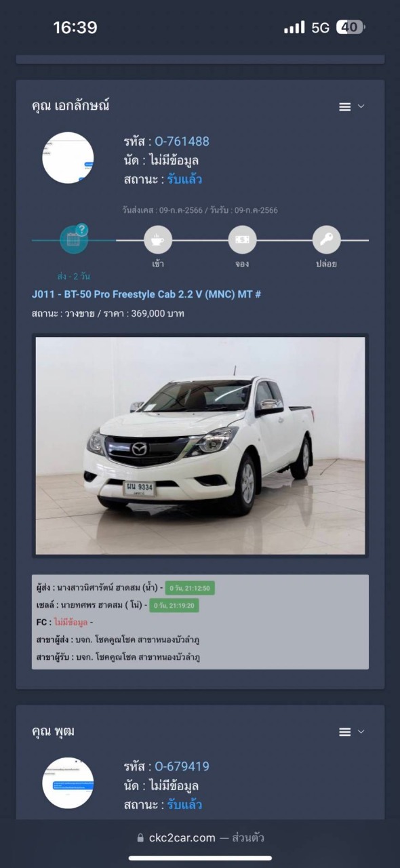Tap the money booking step icon
400x868 pixels.
tap(242, 240)
